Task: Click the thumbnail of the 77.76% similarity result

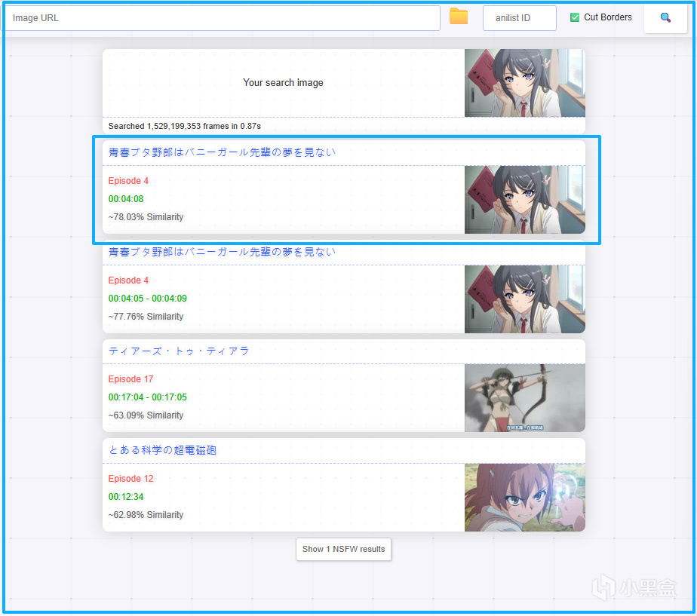Action: (524, 299)
